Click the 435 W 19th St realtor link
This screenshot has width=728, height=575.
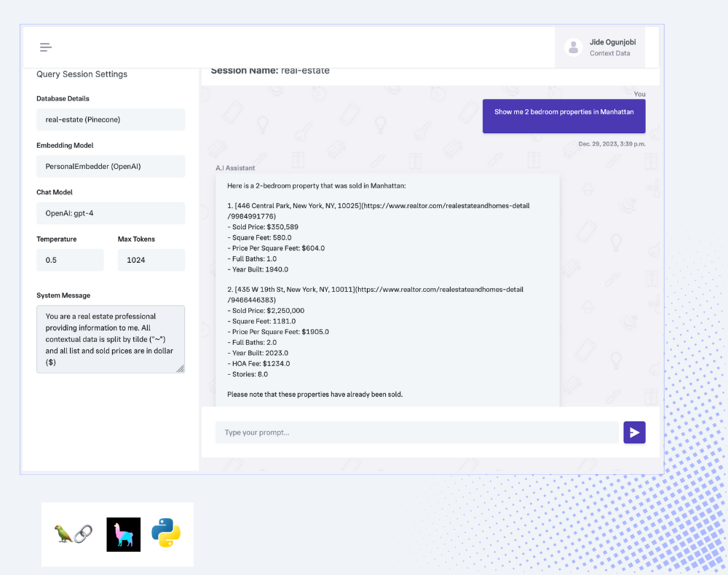tap(375, 295)
